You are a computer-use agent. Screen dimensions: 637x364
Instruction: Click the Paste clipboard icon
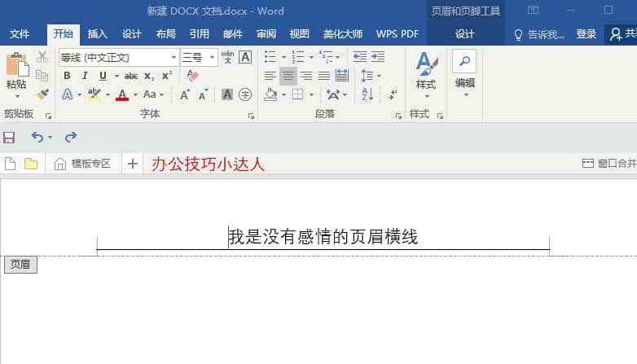tap(16, 64)
